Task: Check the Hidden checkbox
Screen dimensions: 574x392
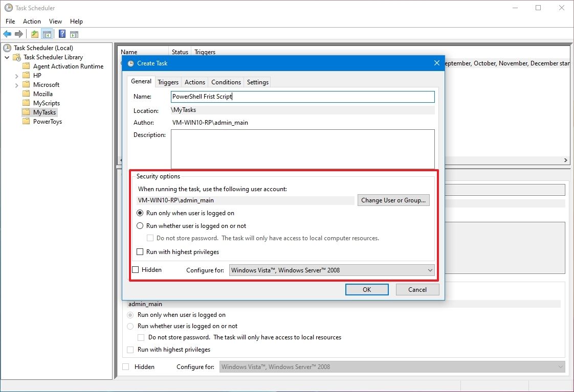Action: [x=136, y=269]
